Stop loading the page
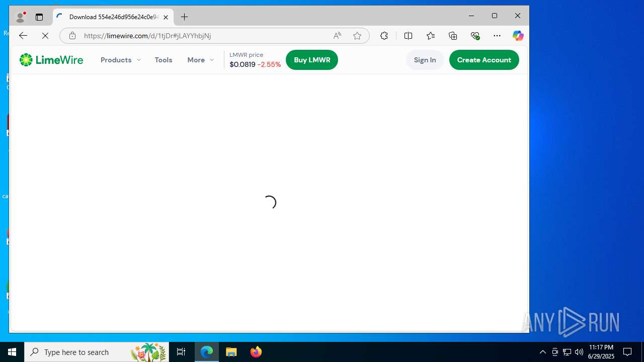Image resolution: width=644 pixels, height=362 pixels. point(45,36)
